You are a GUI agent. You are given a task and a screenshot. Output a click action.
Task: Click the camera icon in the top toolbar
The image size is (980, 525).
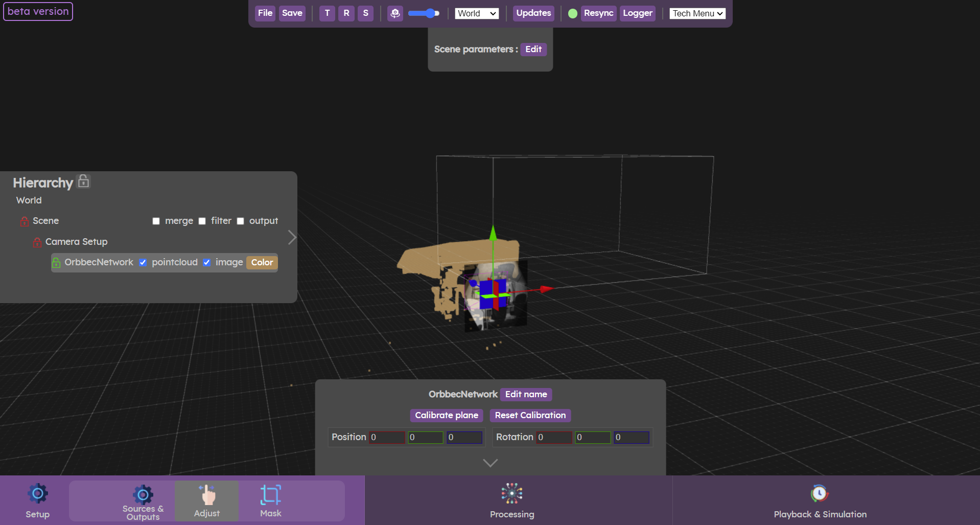click(395, 13)
